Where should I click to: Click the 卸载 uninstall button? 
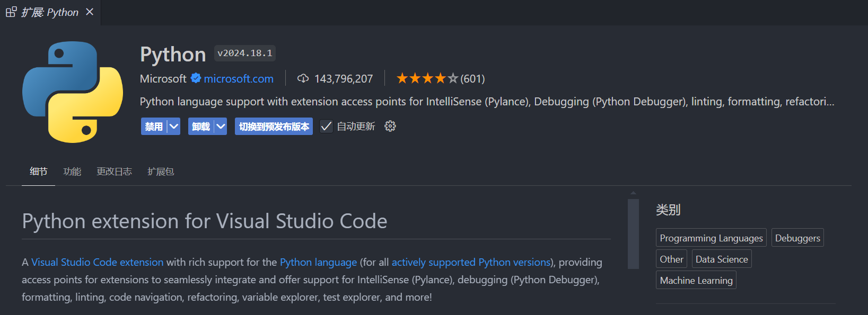click(x=201, y=127)
